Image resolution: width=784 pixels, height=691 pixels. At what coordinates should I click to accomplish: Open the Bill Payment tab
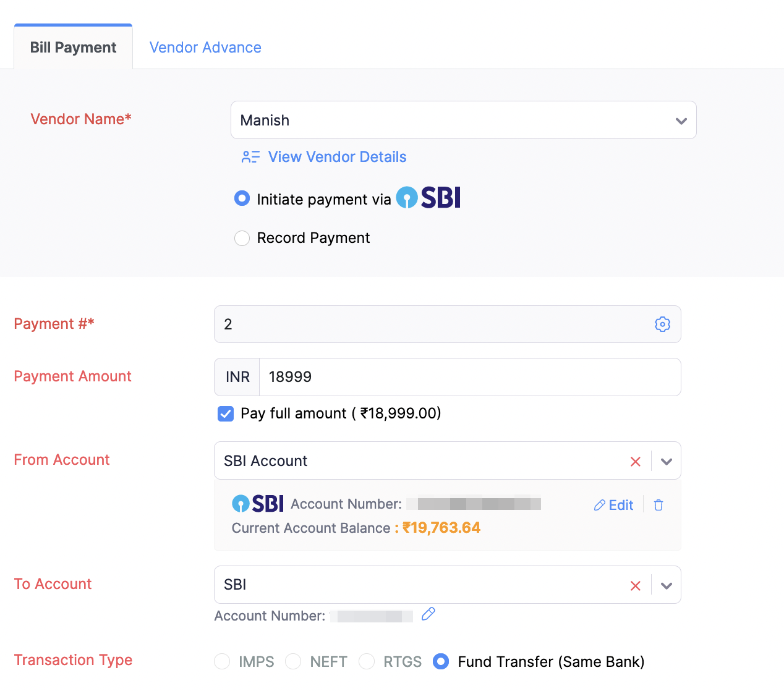point(73,48)
